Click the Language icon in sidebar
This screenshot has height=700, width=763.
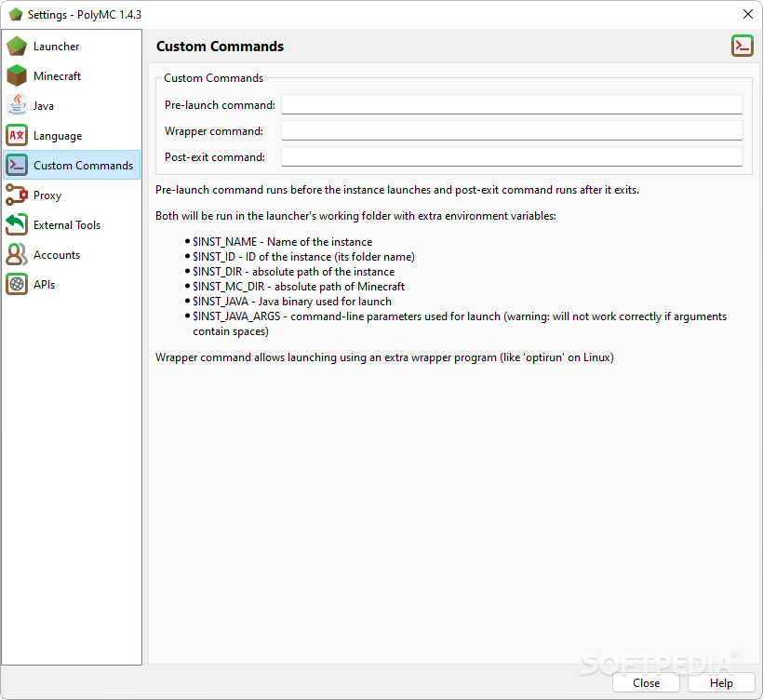coord(17,135)
